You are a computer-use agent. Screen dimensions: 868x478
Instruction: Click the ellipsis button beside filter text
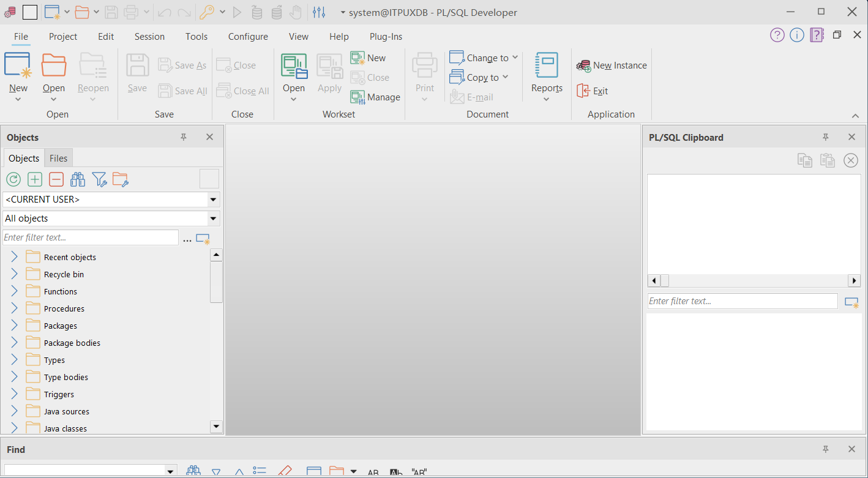187,240
